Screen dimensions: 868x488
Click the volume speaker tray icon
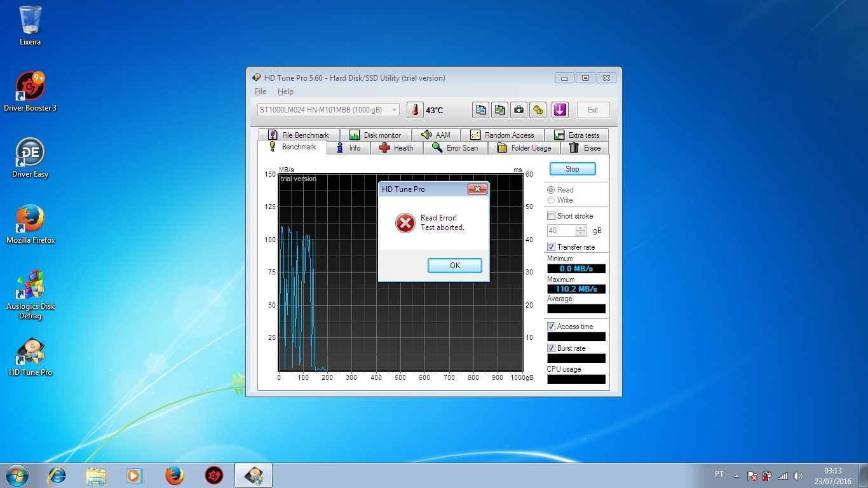tap(798, 475)
